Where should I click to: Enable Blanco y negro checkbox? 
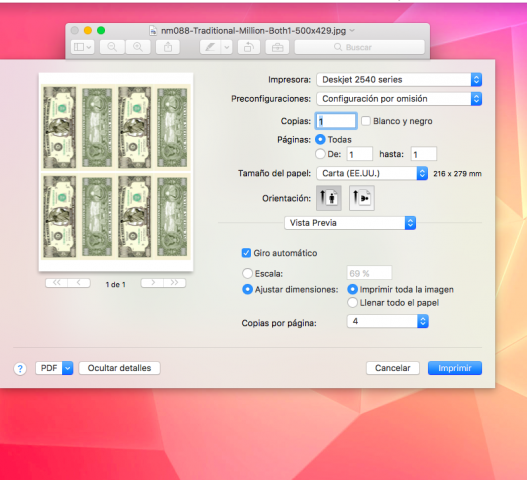pyautogui.click(x=366, y=121)
